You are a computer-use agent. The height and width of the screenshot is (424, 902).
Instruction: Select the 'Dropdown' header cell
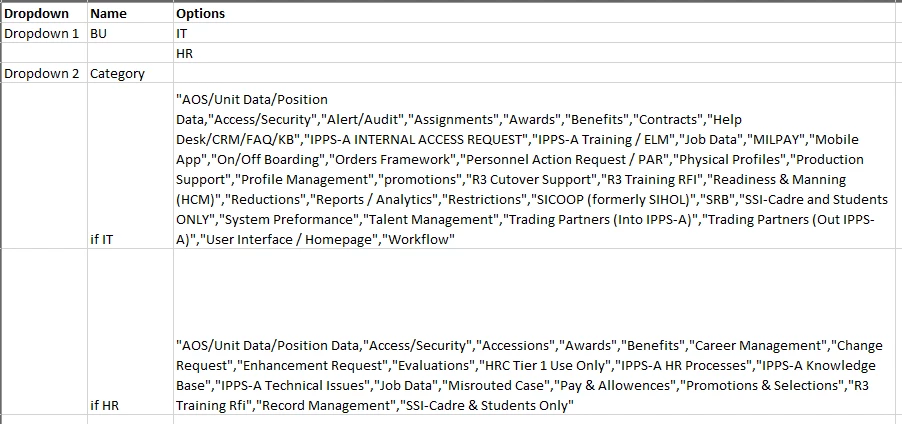point(44,13)
